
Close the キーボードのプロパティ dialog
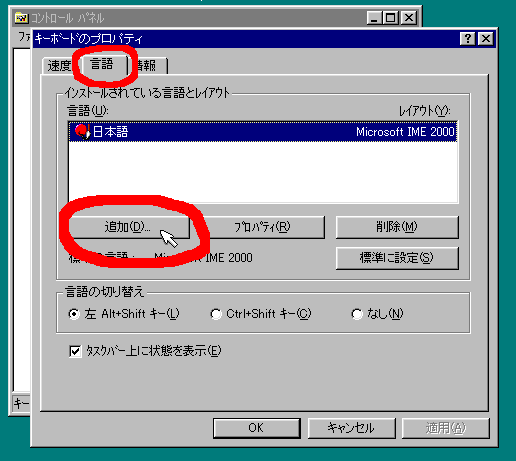(x=486, y=39)
